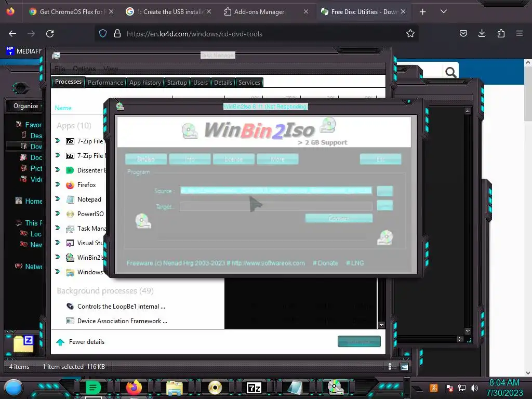This screenshot has width=532, height=399.
Task: Click the volume speaker tray icon
Action: tap(474, 388)
